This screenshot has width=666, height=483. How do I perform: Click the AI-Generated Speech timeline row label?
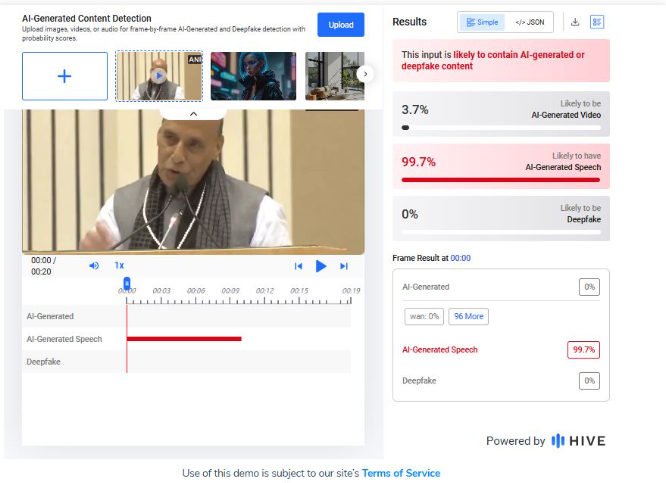pyautogui.click(x=64, y=339)
